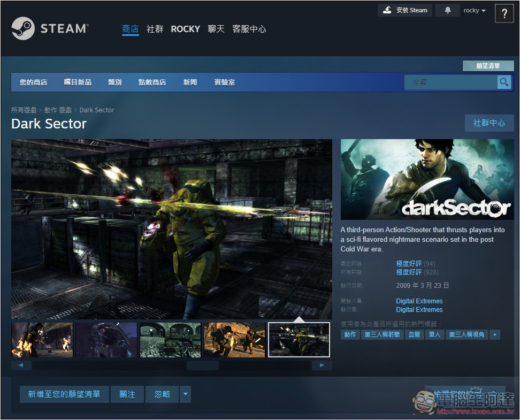
Task: Click 新增至您的願望清單 button
Action: 64,394
